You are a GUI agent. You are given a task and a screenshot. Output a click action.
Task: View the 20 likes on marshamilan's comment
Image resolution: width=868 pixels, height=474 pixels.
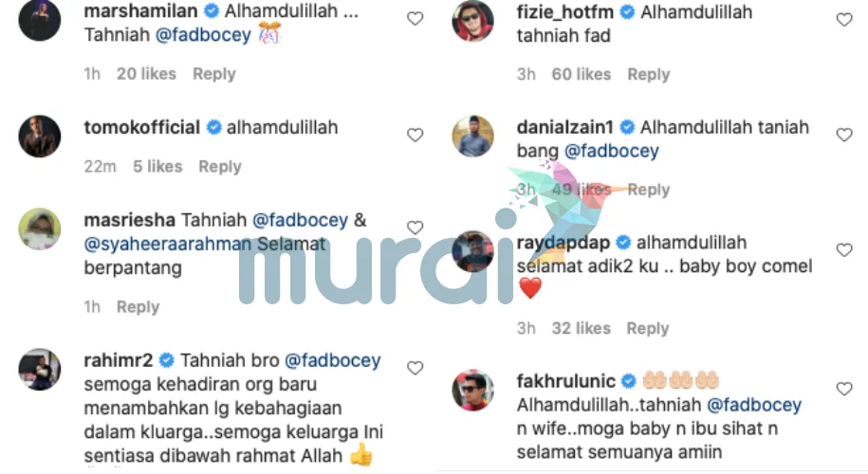pyautogui.click(x=146, y=74)
